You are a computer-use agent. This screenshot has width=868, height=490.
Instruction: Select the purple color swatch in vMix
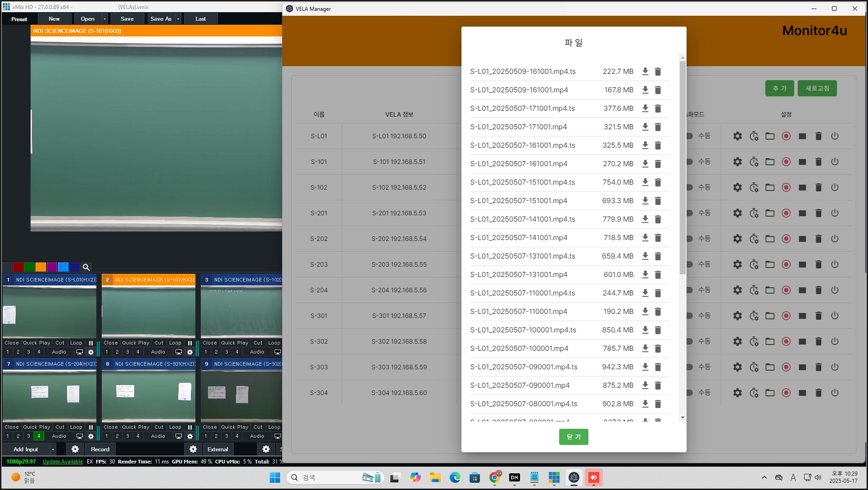(52, 267)
